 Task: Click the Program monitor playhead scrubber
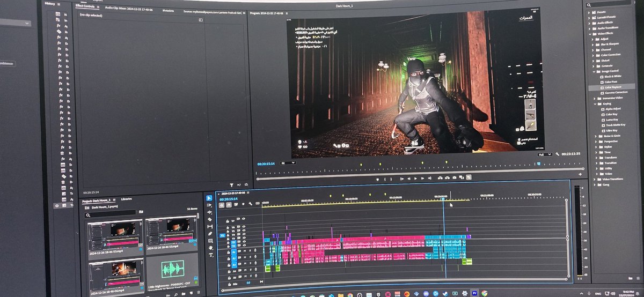tap(539, 164)
